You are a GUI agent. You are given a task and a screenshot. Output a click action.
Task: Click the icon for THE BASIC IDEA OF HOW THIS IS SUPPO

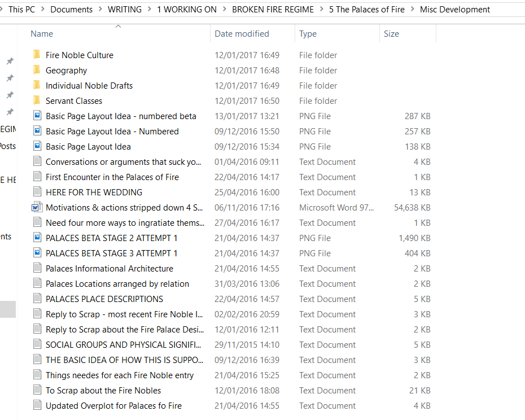coord(37,360)
